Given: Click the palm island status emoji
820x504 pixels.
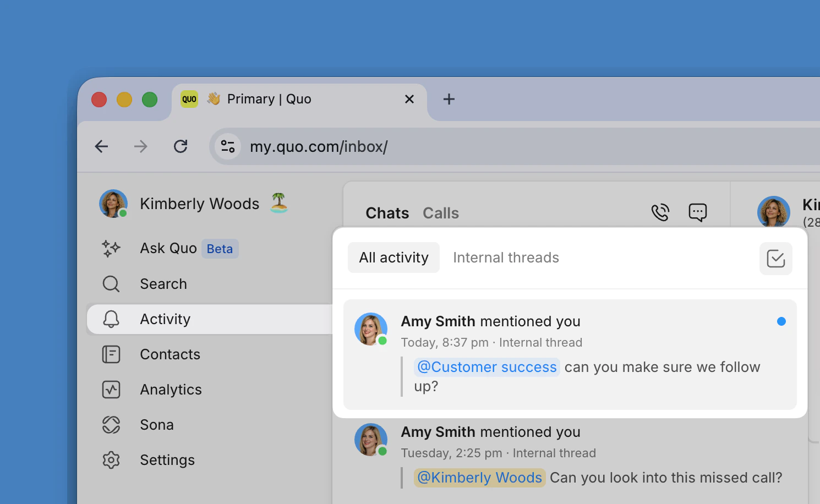Looking at the screenshot, I should point(279,203).
